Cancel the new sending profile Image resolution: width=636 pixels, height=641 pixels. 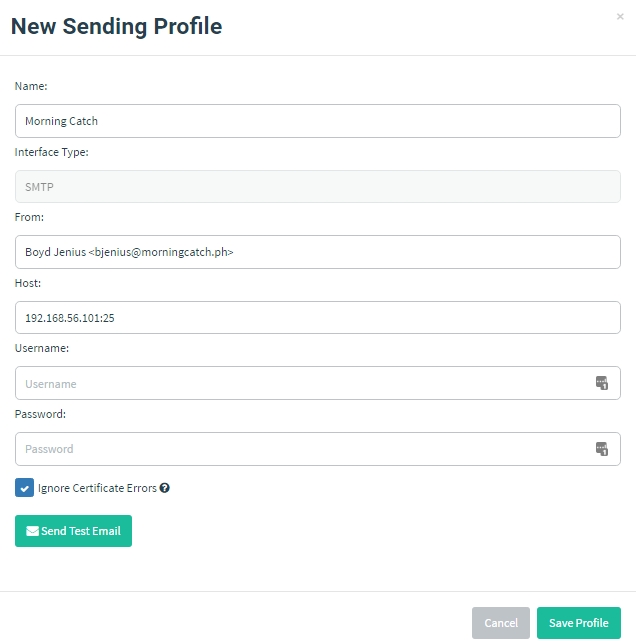(x=501, y=623)
